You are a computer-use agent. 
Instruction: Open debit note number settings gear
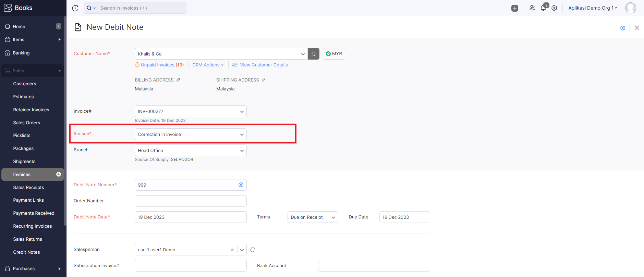coord(241,185)
